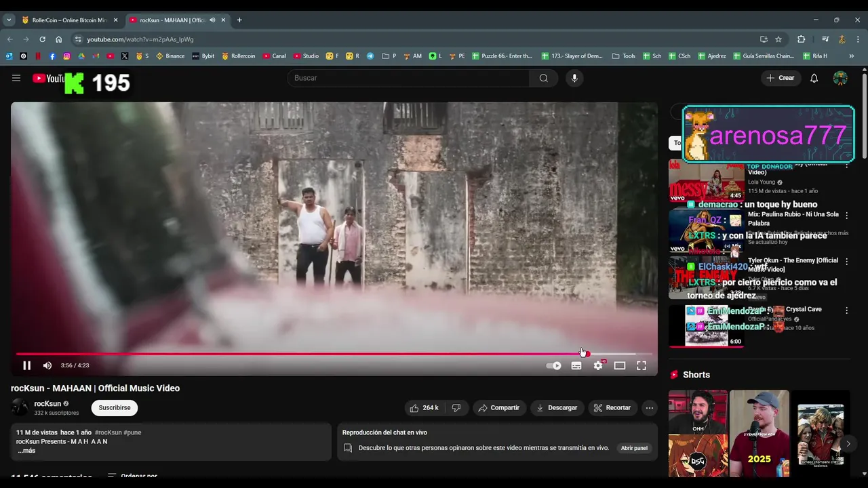Viewport: 868px width, 488px height.
Task: Click Descargar download button
Action: (557, 408)
